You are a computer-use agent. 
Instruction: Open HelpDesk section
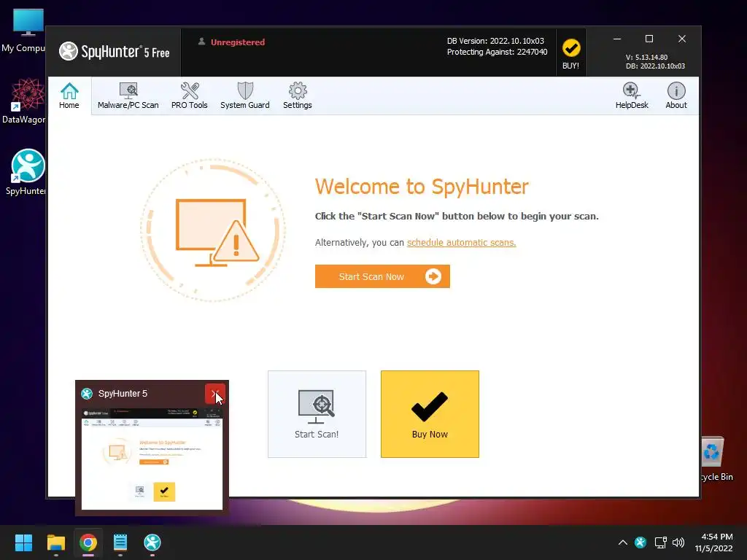(x=632, y=96)
